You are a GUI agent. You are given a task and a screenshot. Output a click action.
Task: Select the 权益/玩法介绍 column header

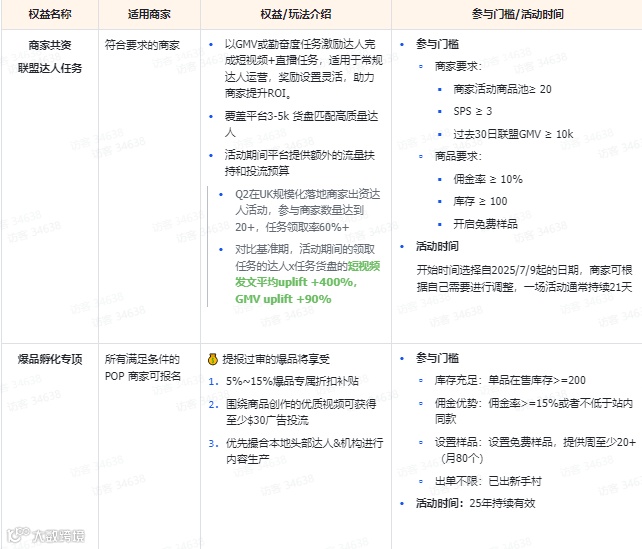(x=296, y=14)
